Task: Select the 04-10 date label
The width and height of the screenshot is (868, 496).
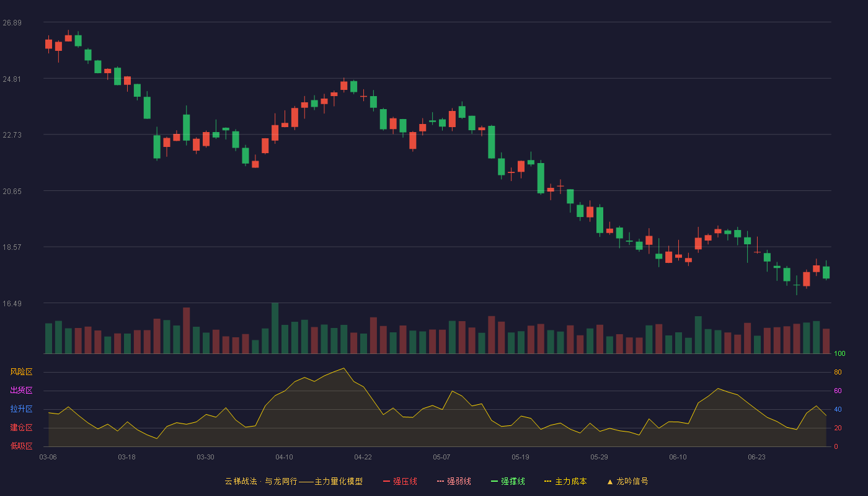Action: (x=284, y=457)
